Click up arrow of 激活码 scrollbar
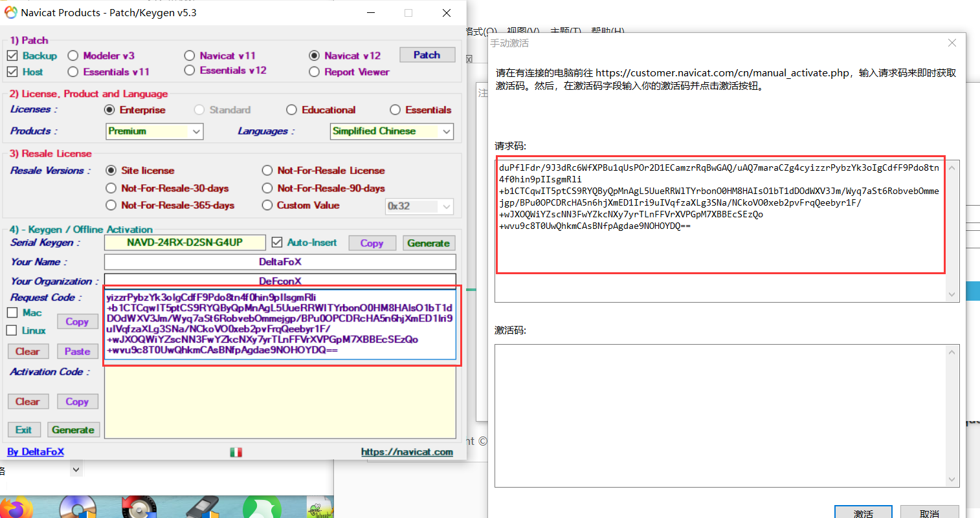Image resolution: width=980 pixels, height=518 pixels. tap(952, 352)
